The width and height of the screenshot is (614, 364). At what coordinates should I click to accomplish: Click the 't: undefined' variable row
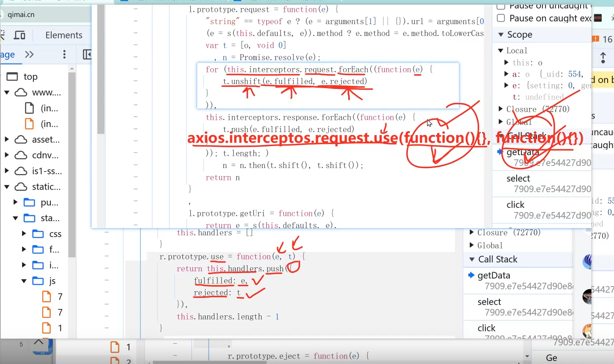[538, 97]
